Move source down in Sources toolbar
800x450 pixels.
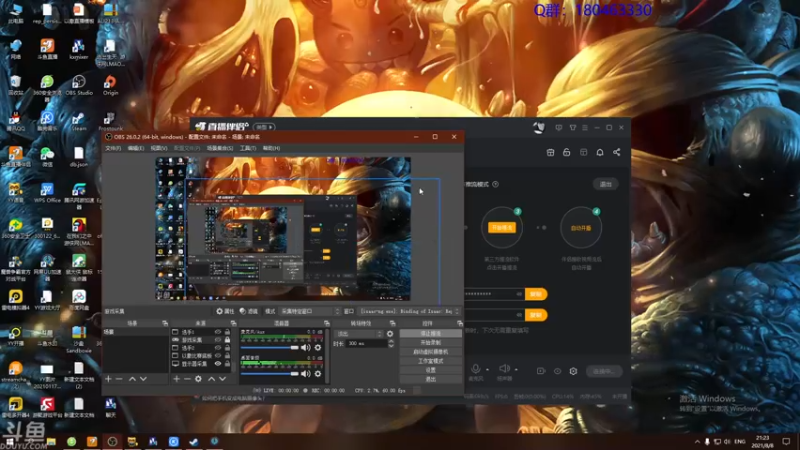click(x=222, y=379)
